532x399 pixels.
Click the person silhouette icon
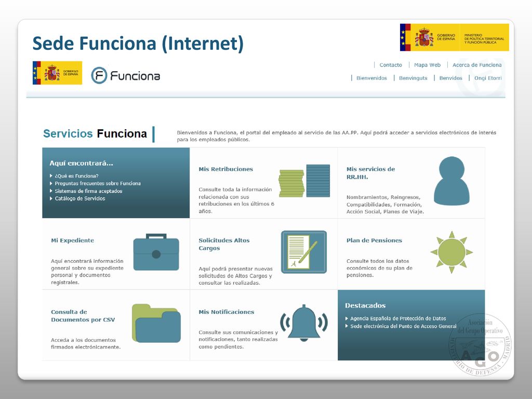pyautogui.click(x=451, y=181)
